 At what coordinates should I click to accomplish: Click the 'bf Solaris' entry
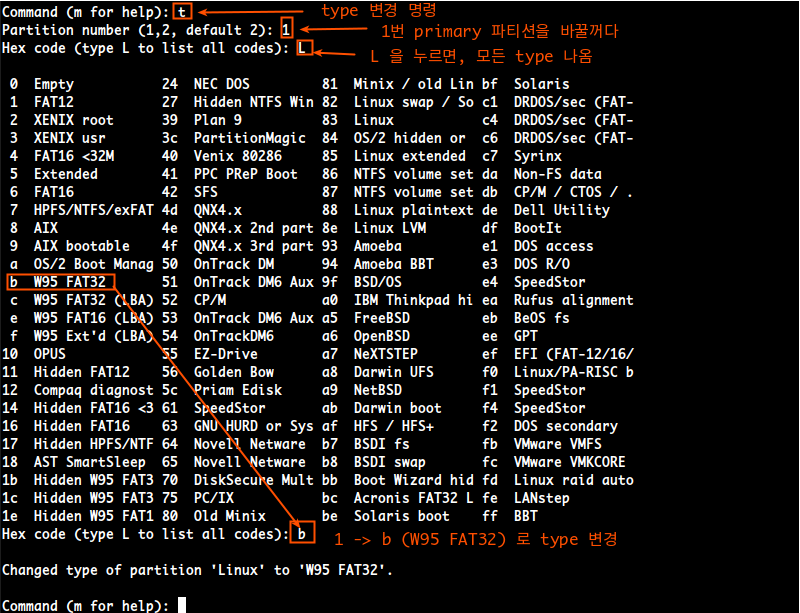click(x=526, y=84)
